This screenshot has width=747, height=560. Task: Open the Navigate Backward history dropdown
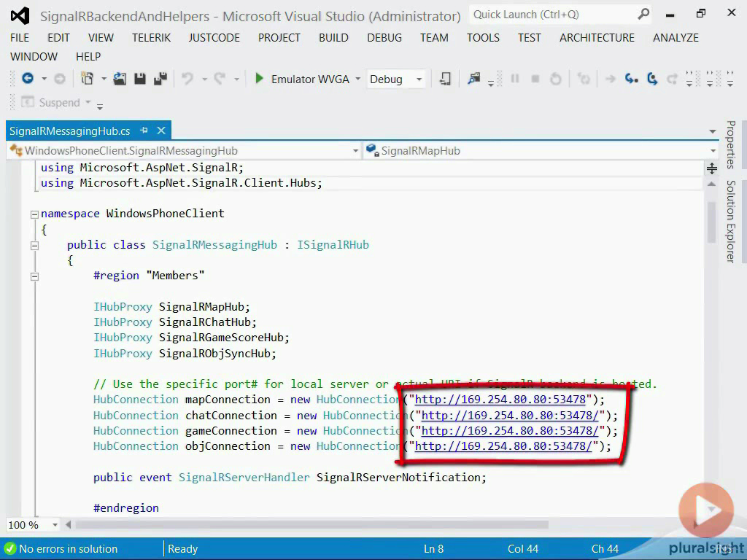[x=44, y=79]
